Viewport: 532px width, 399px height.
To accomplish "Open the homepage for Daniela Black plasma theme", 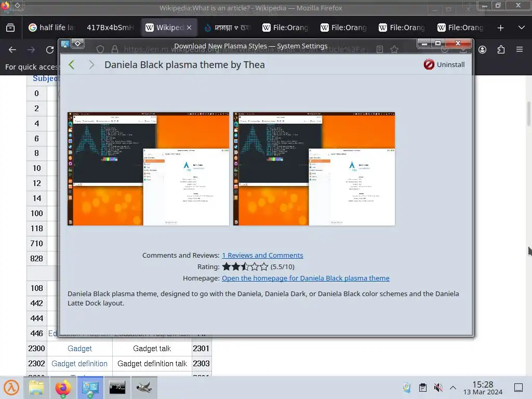I will (x=305, y=278).
